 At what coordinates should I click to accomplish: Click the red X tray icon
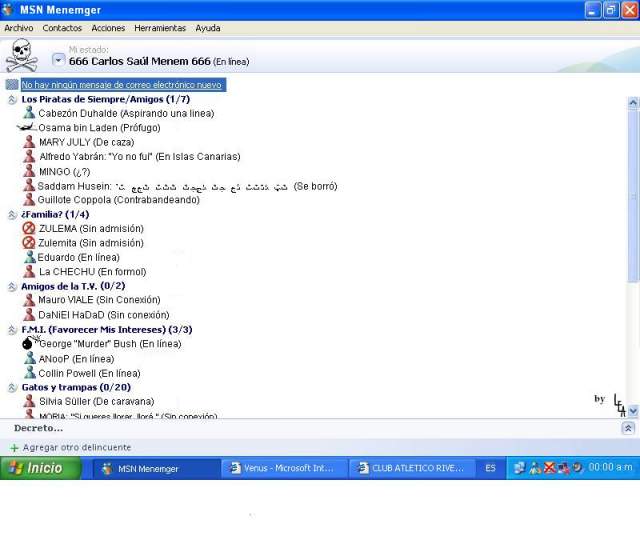click(x=549, y=468)
